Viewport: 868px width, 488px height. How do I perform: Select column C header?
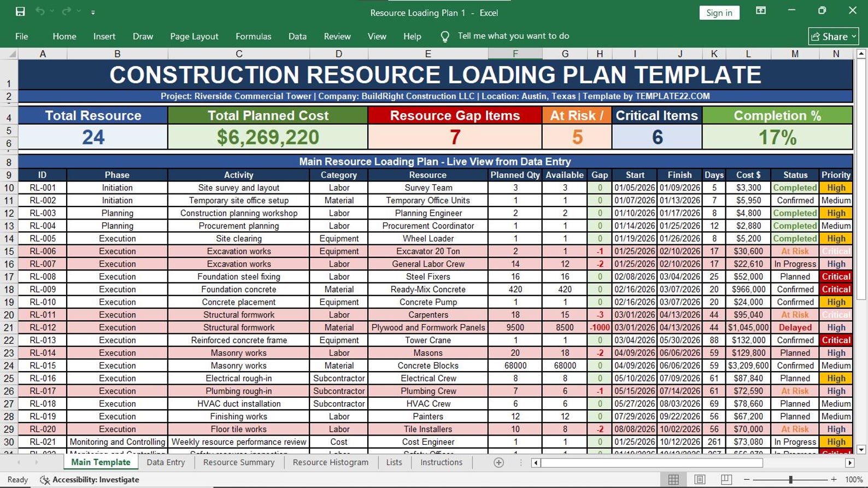(239, 54)
